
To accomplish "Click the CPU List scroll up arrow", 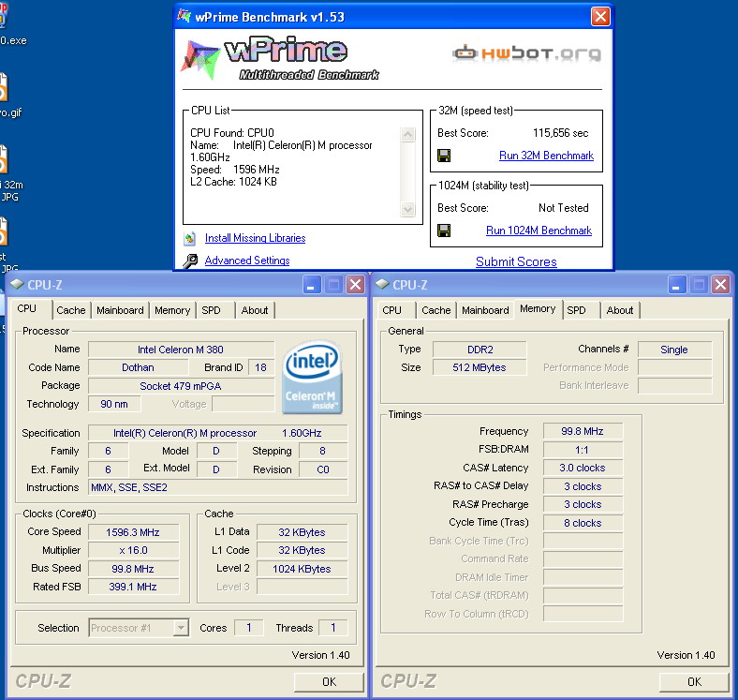I will click(408, 135).
